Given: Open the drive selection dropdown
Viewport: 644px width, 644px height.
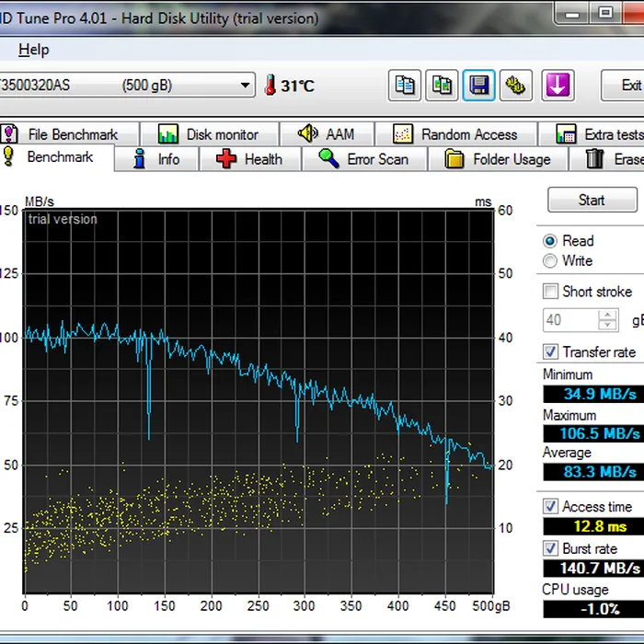Looking at the screenshot, I should [x=246, y=86].
